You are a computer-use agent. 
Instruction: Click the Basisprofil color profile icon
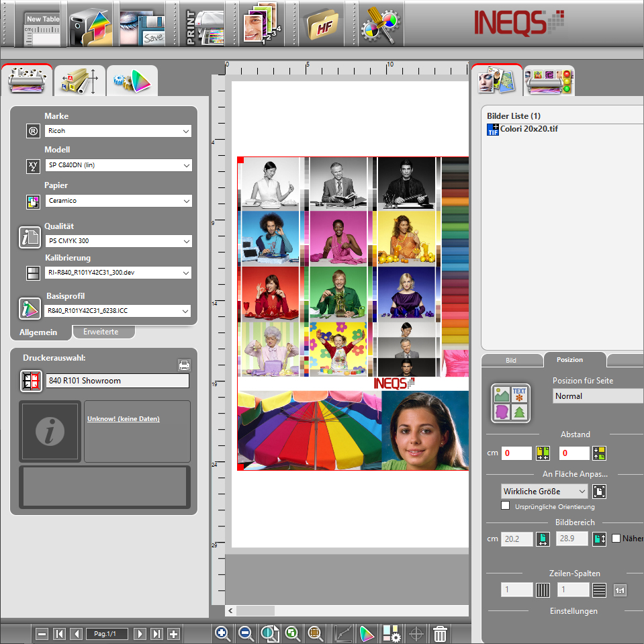(30, 308)
